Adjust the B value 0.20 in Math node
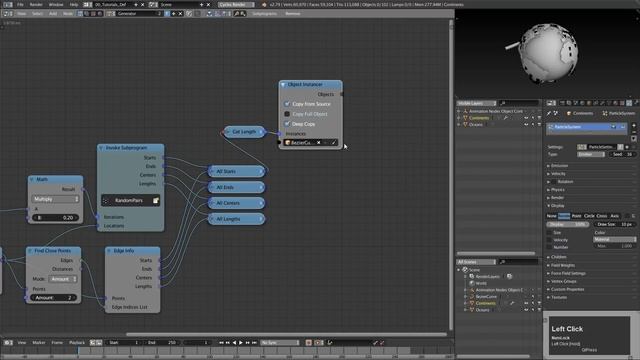Screen dimensions: 640x360 (x=56, y=218)
